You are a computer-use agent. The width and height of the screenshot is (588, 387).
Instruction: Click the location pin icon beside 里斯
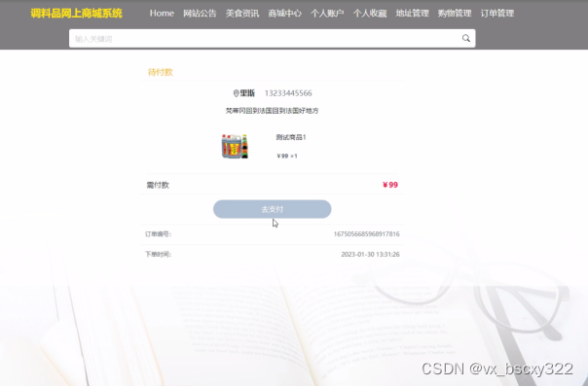click(236, 93)
